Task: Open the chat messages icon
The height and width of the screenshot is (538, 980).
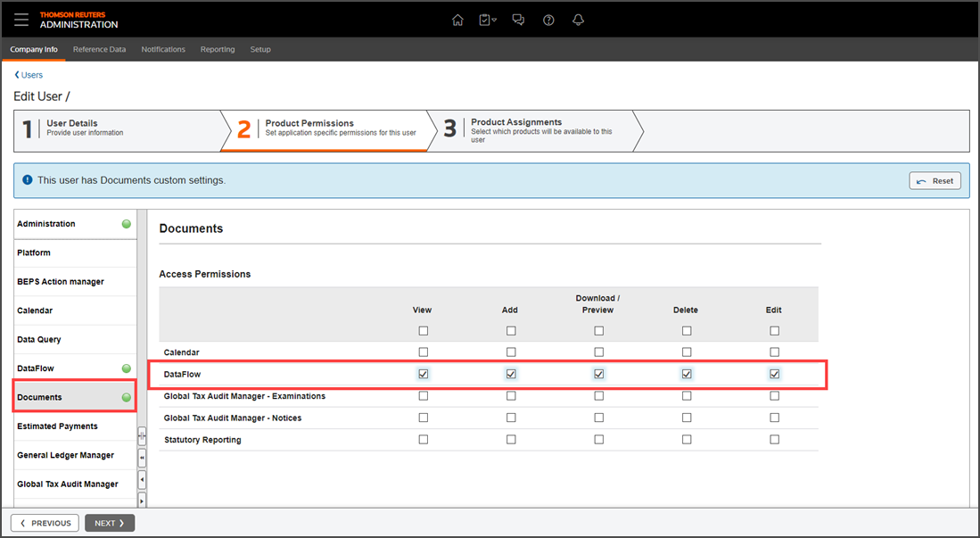Action: [x=518, y=20]
